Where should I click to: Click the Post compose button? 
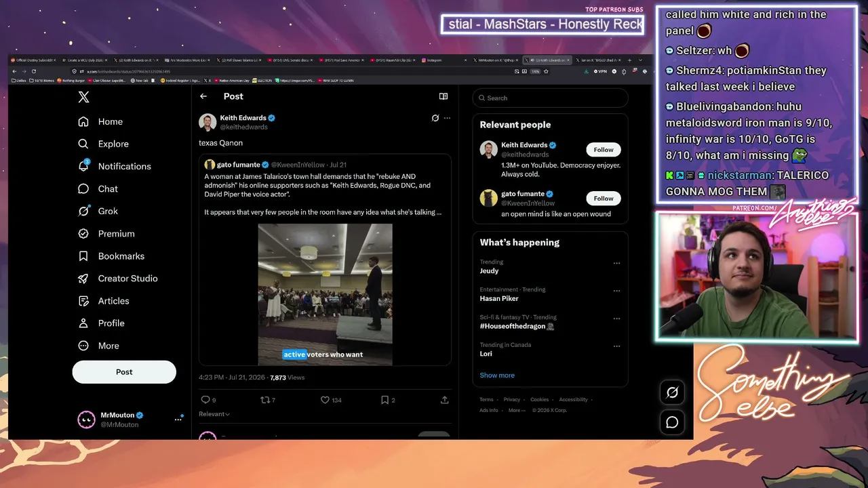coord(124,372)
